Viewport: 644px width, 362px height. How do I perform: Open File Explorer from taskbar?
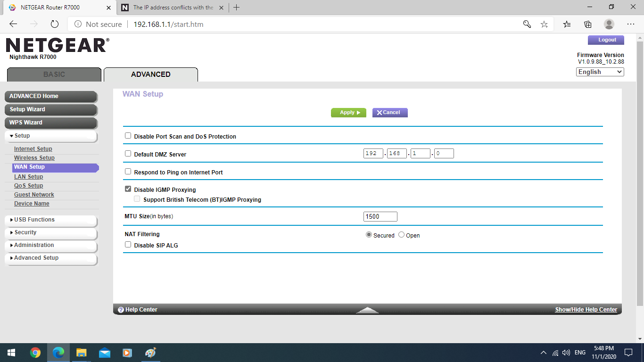click(x=82, y=352)
